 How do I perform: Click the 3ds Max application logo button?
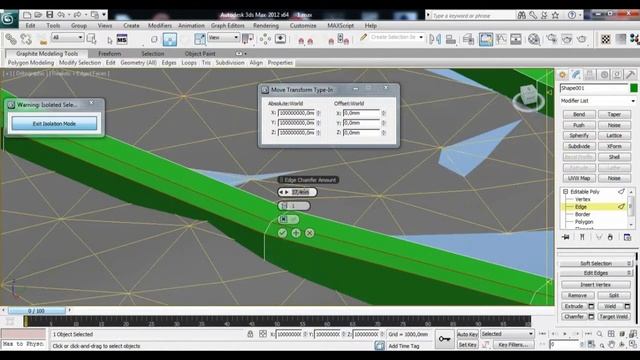click(x=8, y=19)
